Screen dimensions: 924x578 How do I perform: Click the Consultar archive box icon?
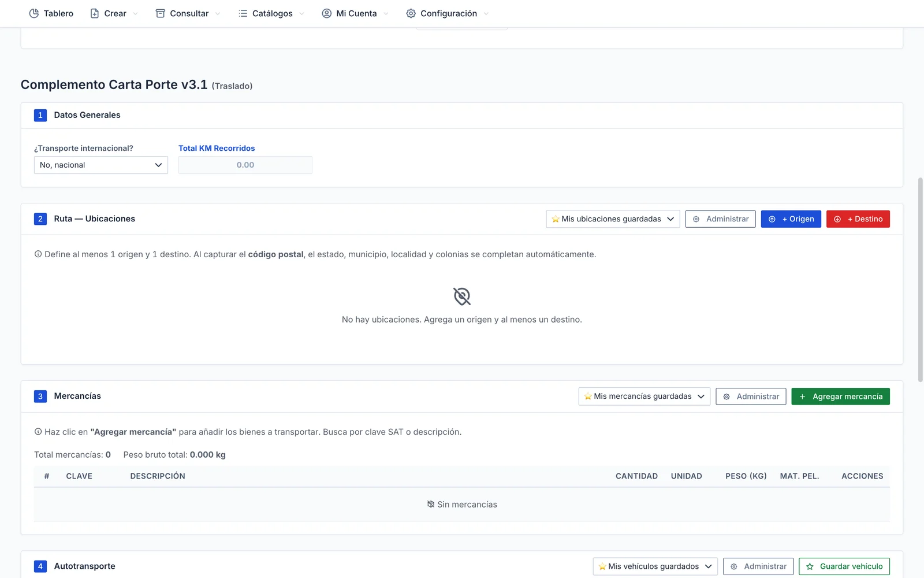(161, 13)
